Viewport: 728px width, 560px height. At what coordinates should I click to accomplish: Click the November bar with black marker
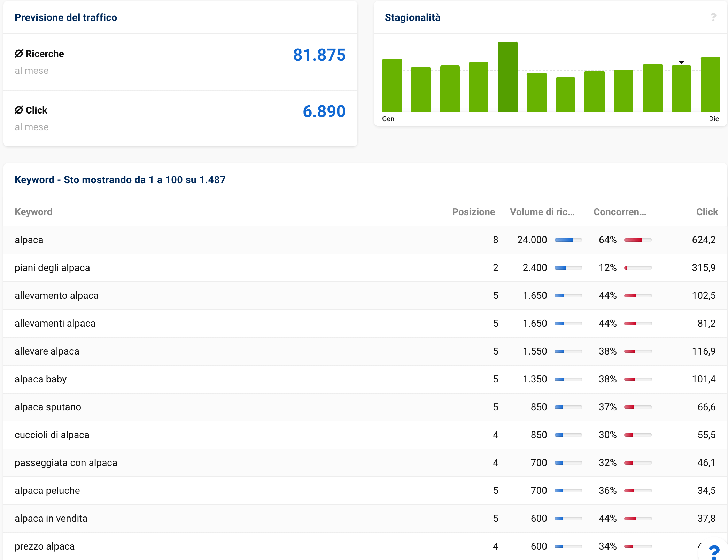pos(681,89)
